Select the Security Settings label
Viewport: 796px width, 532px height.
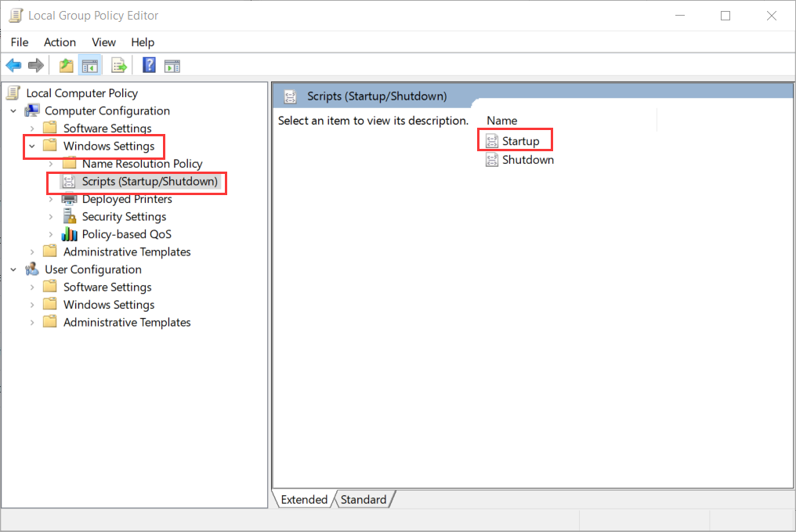click(x=124, y=217)
